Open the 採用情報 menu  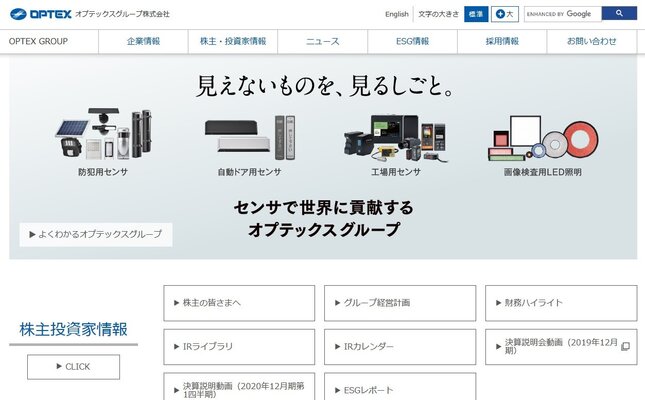[502, 41]
